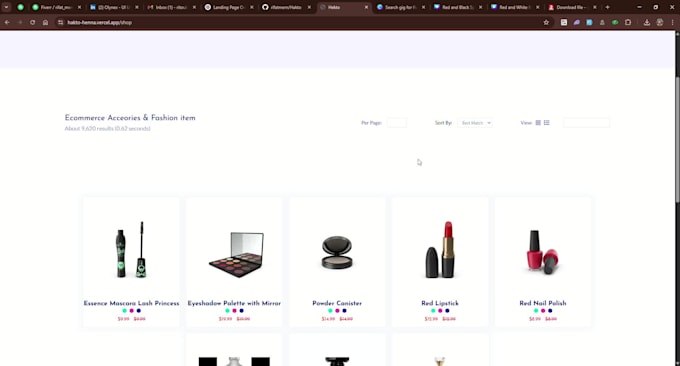Click the red nail polish product image
The height and width of the screenshot is (366, 680).
(542, 252)
